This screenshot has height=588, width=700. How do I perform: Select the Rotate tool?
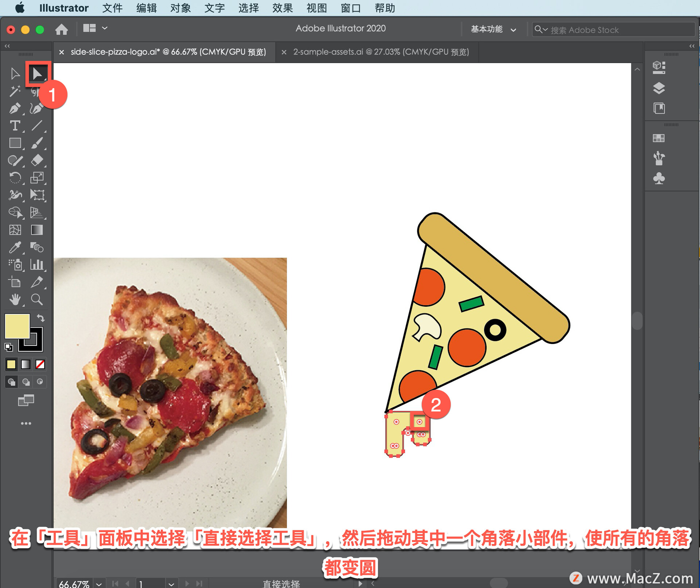click(15, 178)
